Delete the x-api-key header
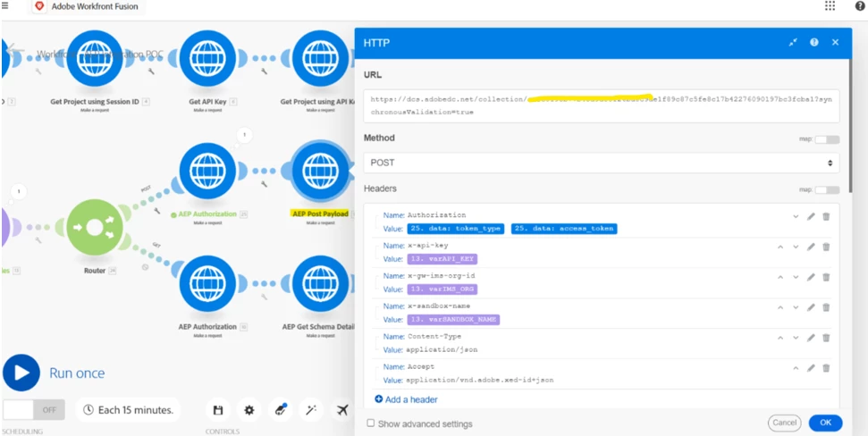Screen dimensions: 868x436 (826, 247)
